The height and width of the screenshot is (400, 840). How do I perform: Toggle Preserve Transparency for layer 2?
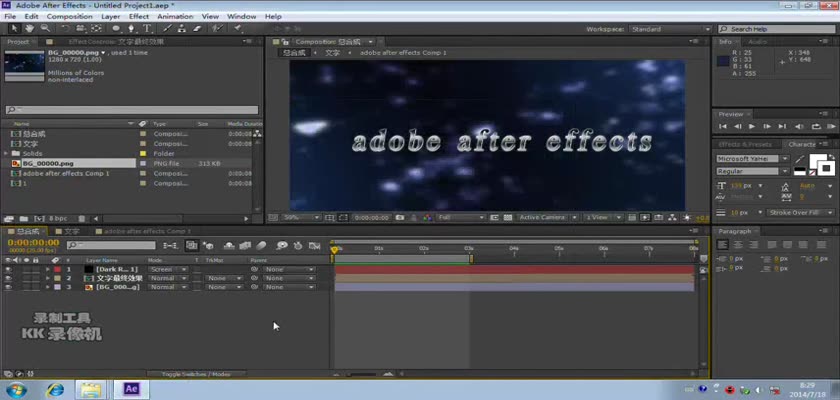[x=197, y=278]
